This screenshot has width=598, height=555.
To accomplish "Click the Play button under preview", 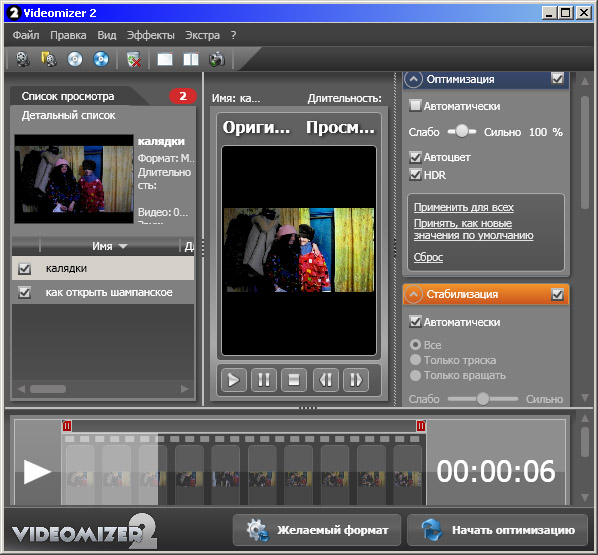I will tap(233, 380).
